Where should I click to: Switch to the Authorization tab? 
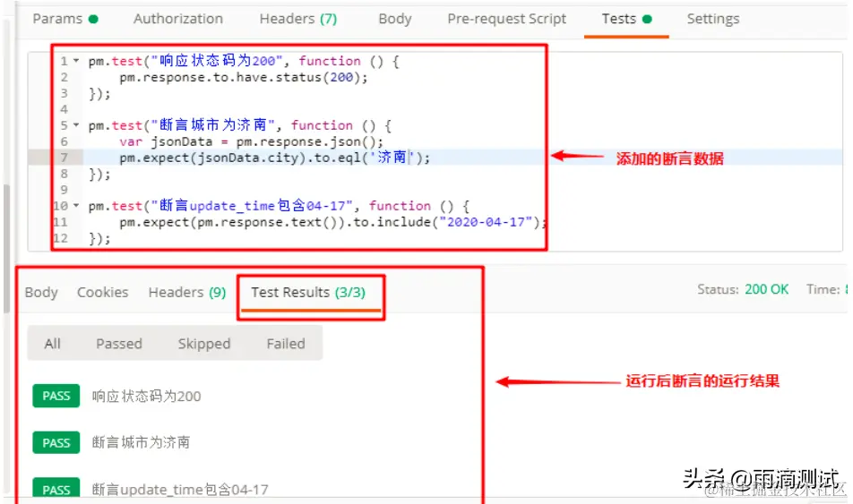tap(178, 19)
